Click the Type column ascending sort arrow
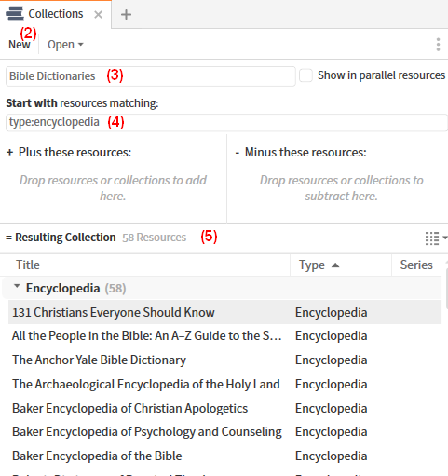448x476 pixels. 335,265
